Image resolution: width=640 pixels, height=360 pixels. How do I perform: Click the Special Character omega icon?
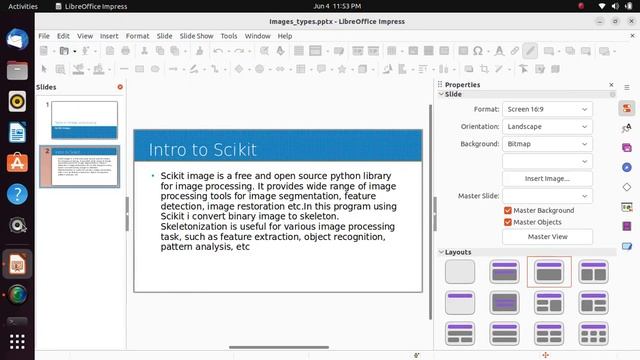478,51
